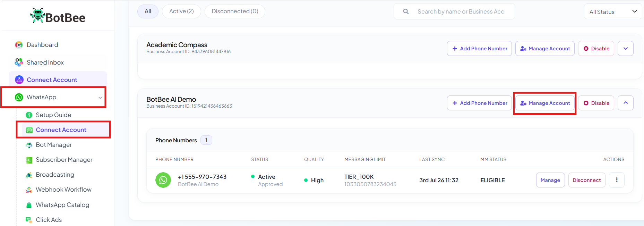644x226 pixels.
Task: Click the MESSAGING LIMIT column header
Action: click(x=365, y=159)
